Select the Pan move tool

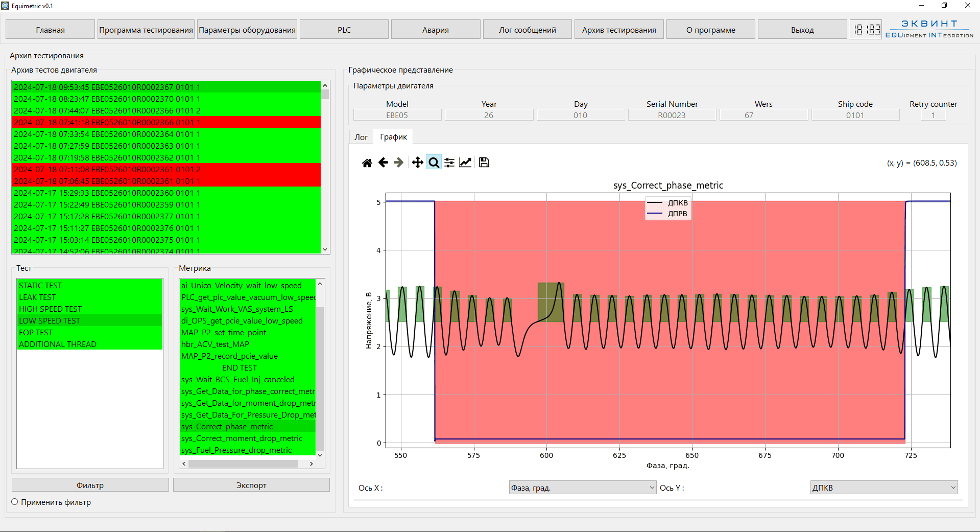pyautogui.click(x=417, y=163)
